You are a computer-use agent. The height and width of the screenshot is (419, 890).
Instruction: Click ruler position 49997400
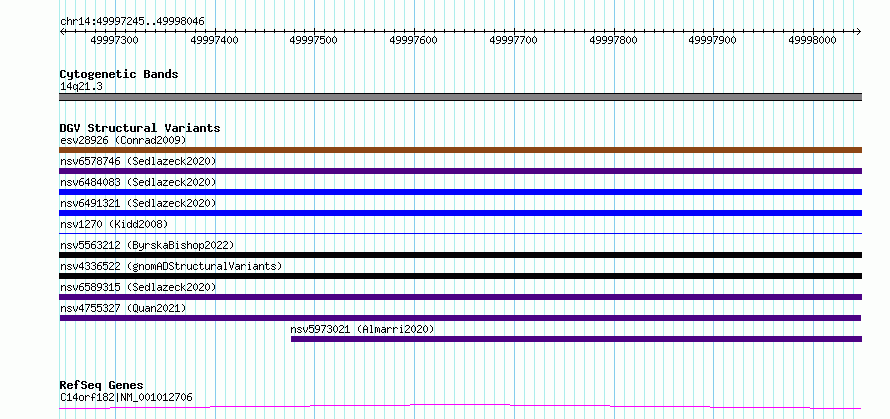pos(215,40)
